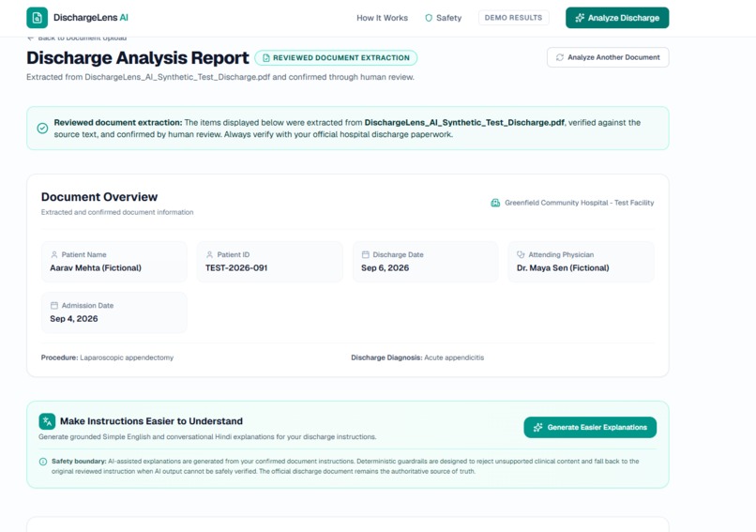Viewport: 756px width, 532px height.
Task: Click the Analyze Discharge button
Action: click(x=617, y=18)
